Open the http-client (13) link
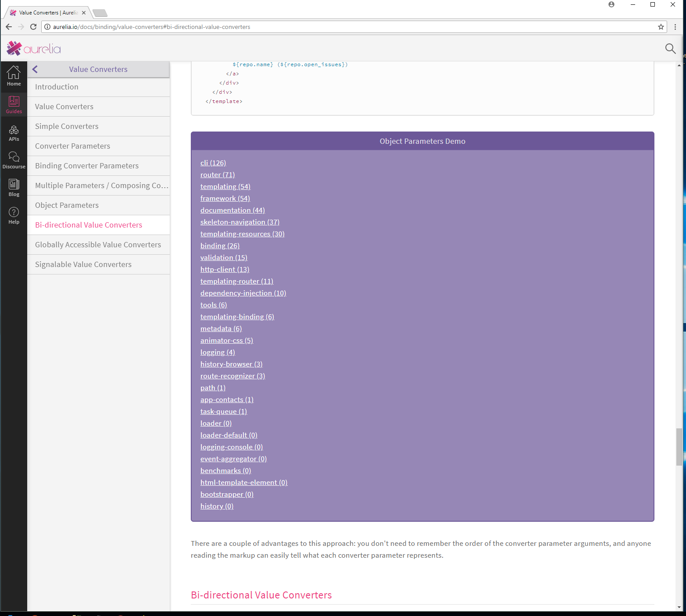686x616 pixels. [225, 269]
